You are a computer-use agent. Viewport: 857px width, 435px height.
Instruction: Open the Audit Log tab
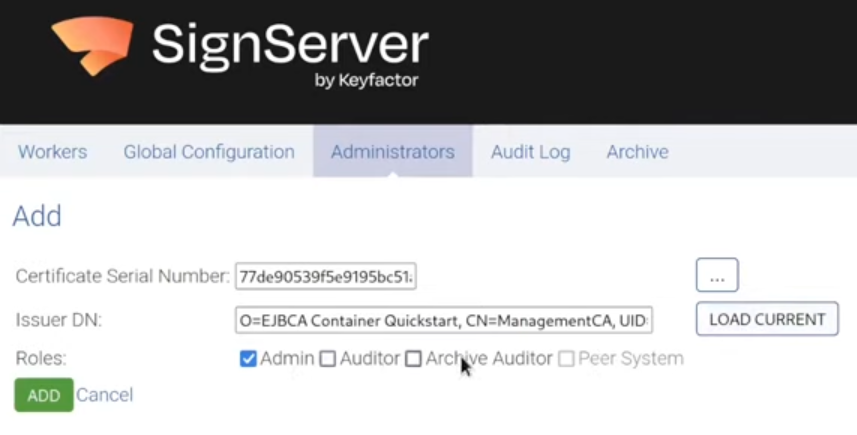pos(530,152)
